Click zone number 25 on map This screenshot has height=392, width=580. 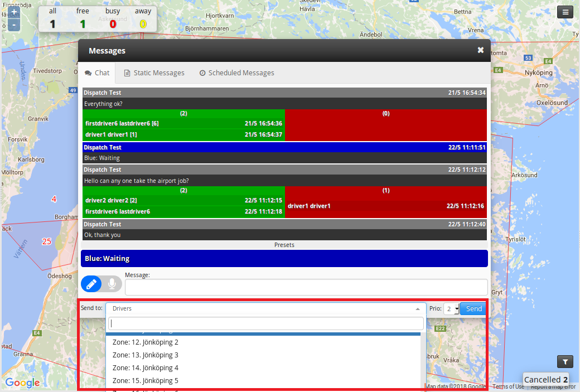tap(47, 241)
